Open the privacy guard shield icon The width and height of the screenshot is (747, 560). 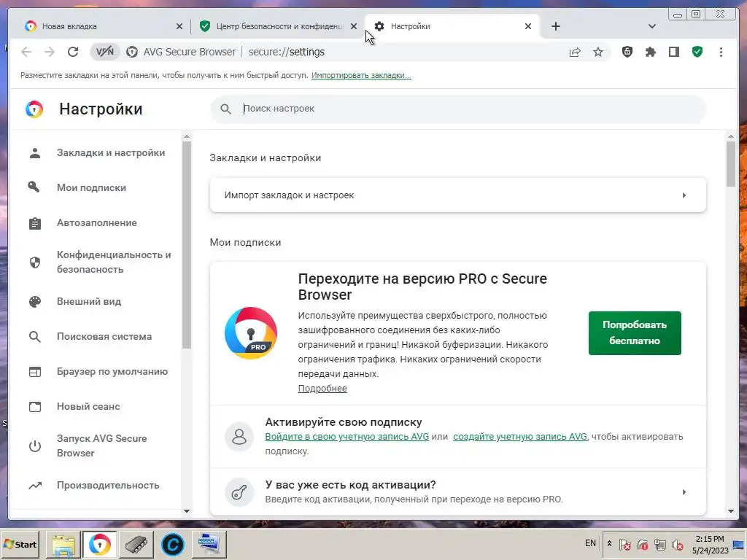click(627, 52)
